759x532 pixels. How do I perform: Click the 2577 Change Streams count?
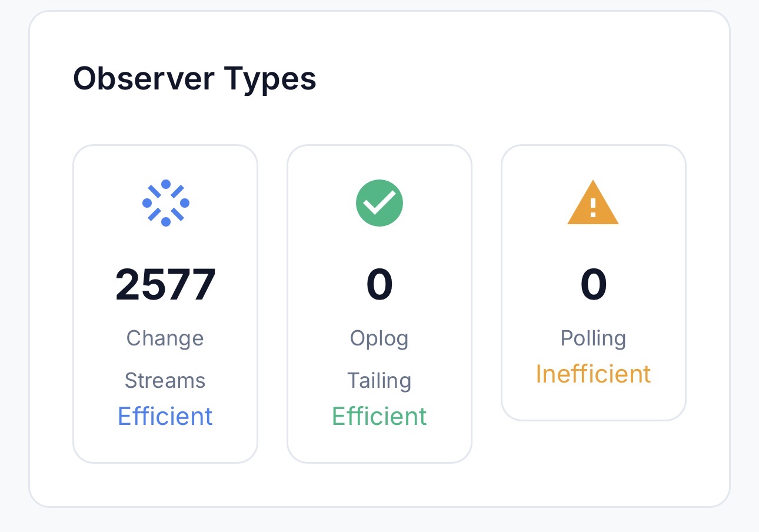[x=165, y=285]
